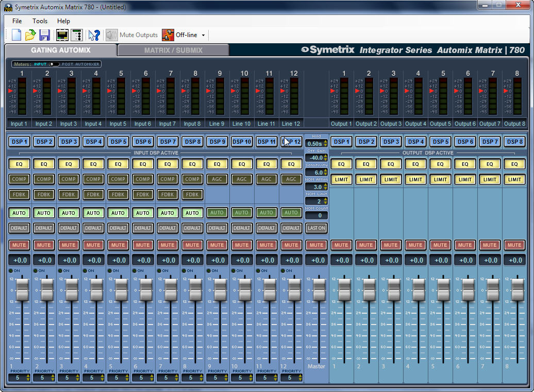Click the Master fader handle
This screenshot has width=534, height=392.
pyautogui.click(x=319, y=289)
